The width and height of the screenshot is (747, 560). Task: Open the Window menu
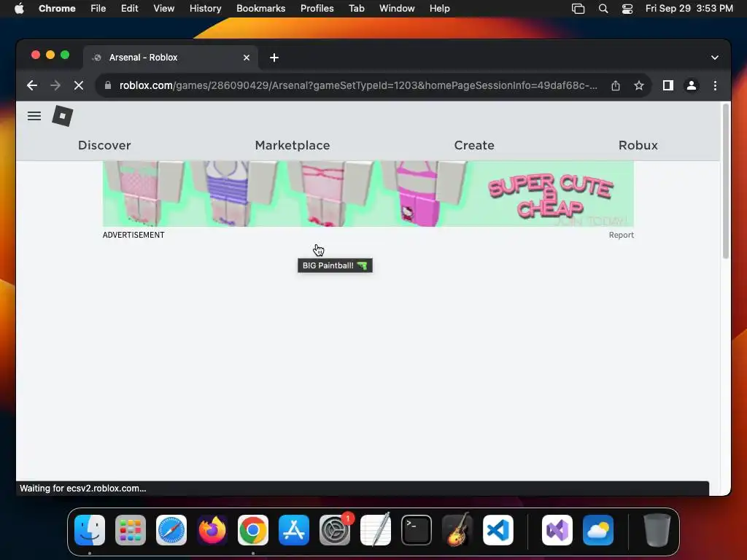click(x=397, y=9)
